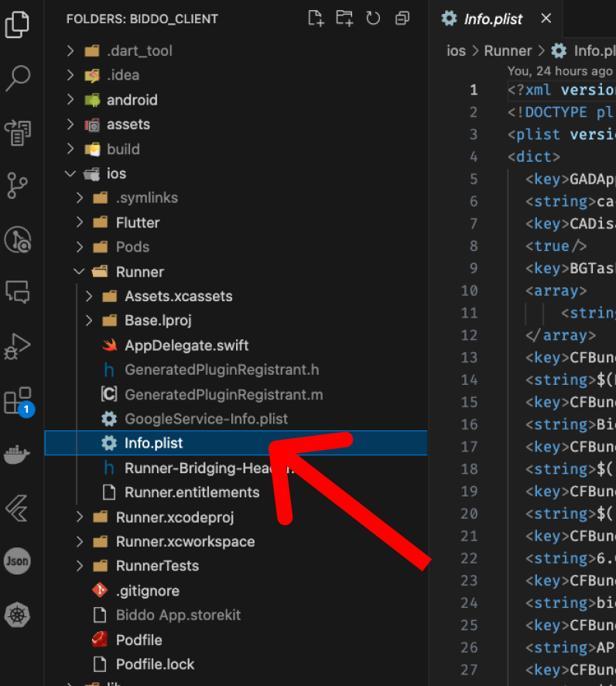Screen dimensions: 616x686
Task: Open Runner.entitlements file
Action: [x=192, y=492]
